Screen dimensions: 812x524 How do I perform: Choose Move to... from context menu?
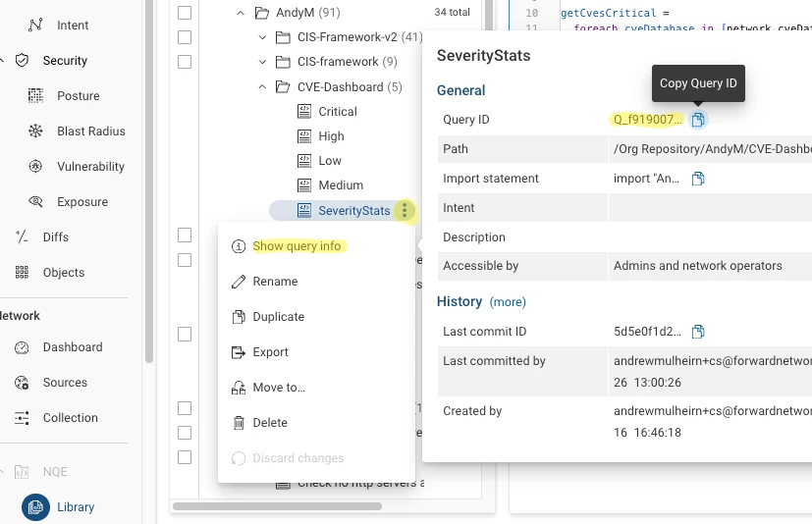(x=316, y=388)
